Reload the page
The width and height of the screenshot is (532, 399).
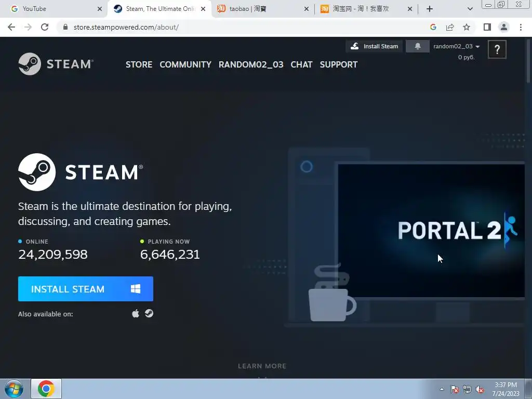tap(45, 27)
